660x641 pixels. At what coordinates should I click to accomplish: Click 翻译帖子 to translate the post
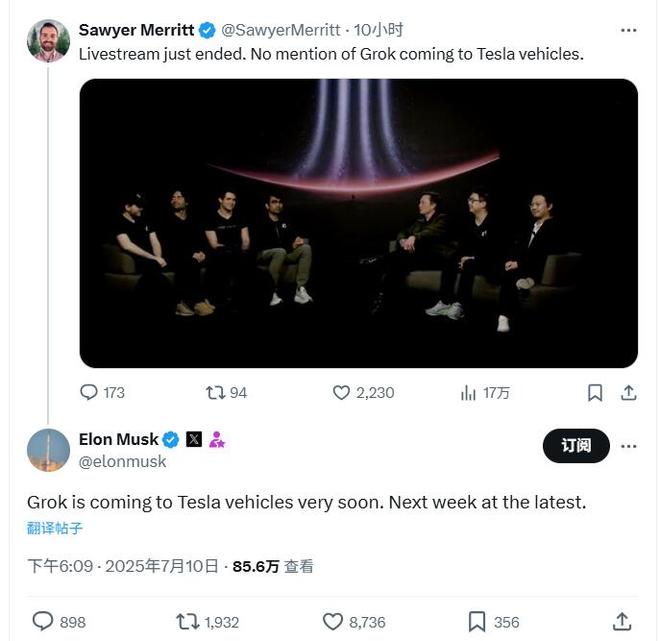55,528
